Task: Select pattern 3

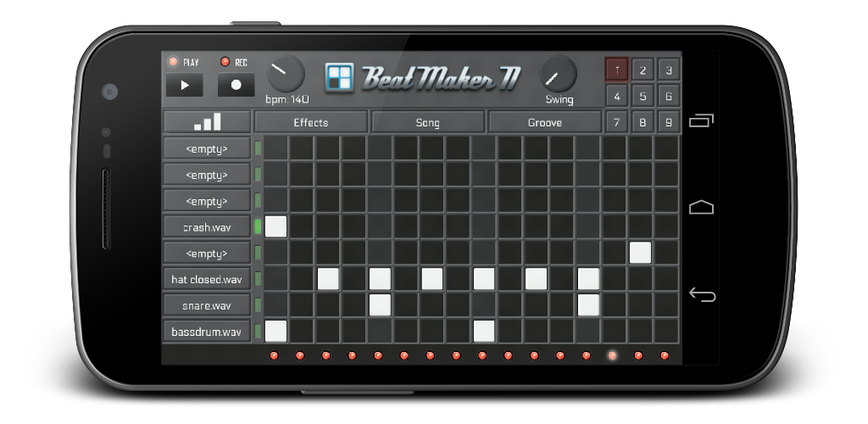Action: 669,70
